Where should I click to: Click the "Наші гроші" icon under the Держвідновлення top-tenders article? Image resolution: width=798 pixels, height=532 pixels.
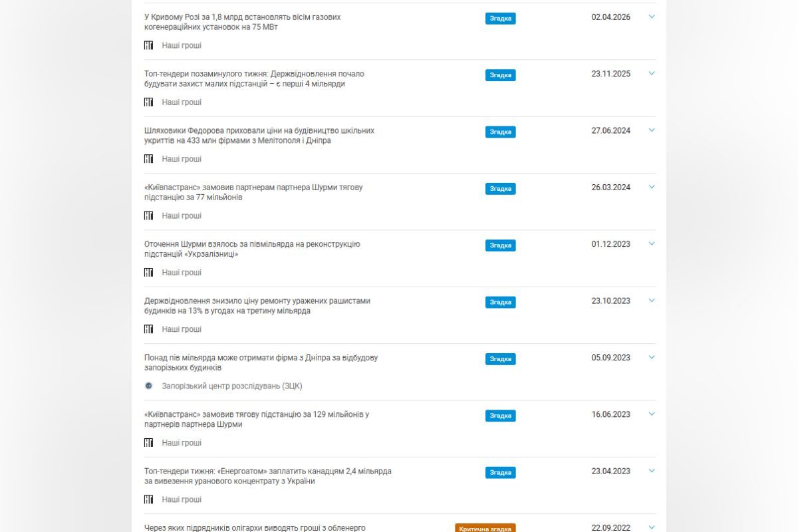click(x=149, y=102)
